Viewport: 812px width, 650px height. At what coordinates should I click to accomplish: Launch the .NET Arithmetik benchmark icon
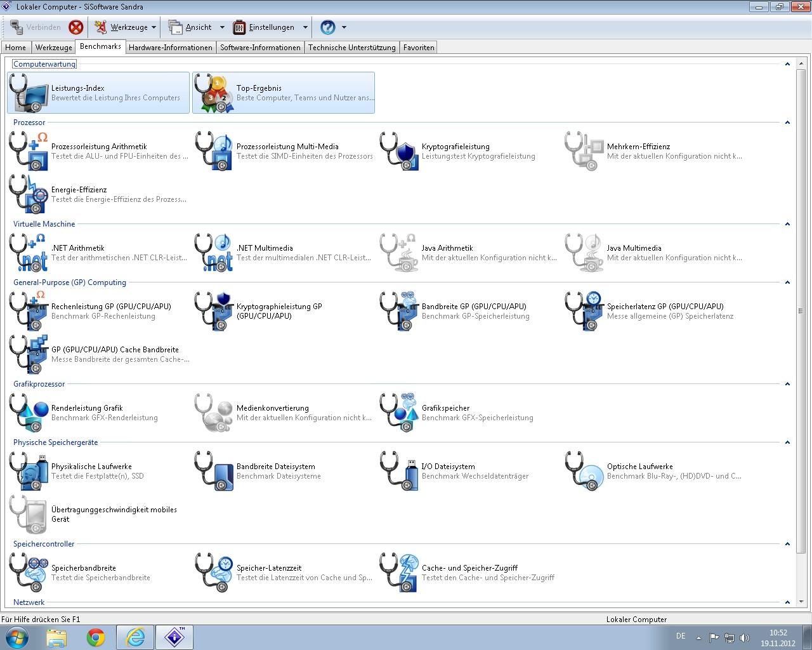29,253
